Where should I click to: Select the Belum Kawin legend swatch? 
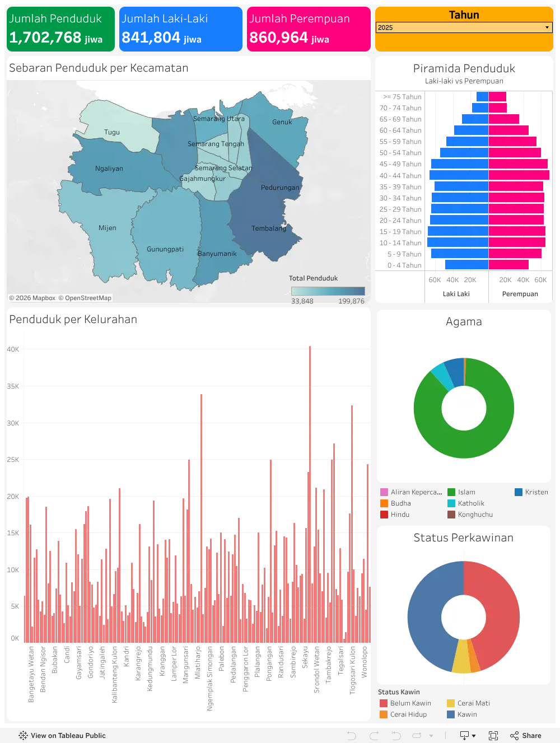coord(384,703)
